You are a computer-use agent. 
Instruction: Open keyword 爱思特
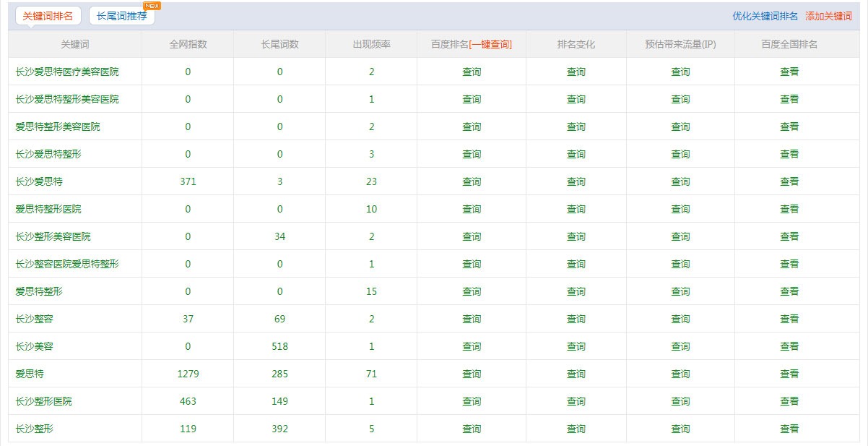pyautogui.click(x=30, y=374)
